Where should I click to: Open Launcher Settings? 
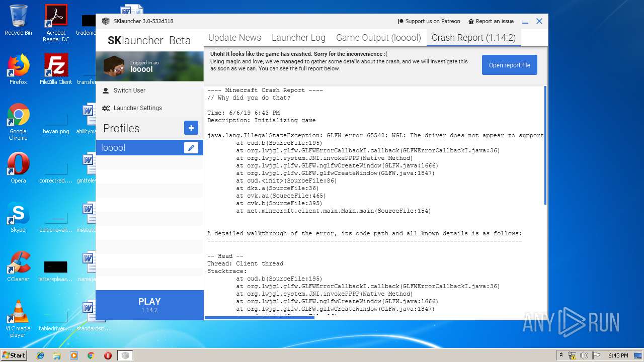(x=137, y=108)
